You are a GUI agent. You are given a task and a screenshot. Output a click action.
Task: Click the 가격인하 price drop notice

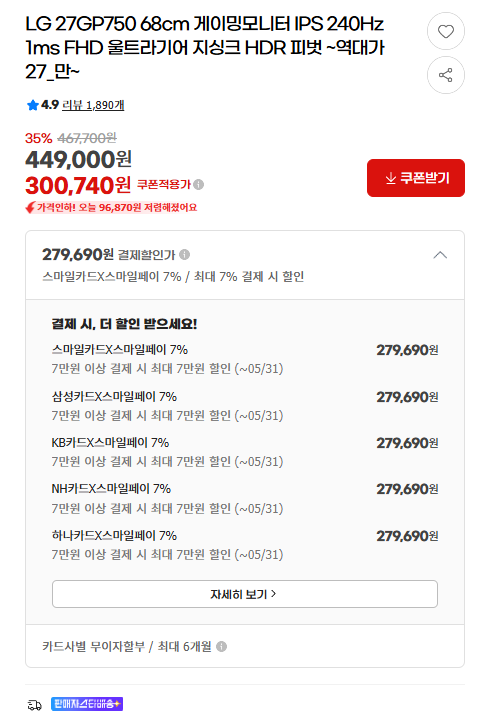pyautogui.click(x=111, y=208)
